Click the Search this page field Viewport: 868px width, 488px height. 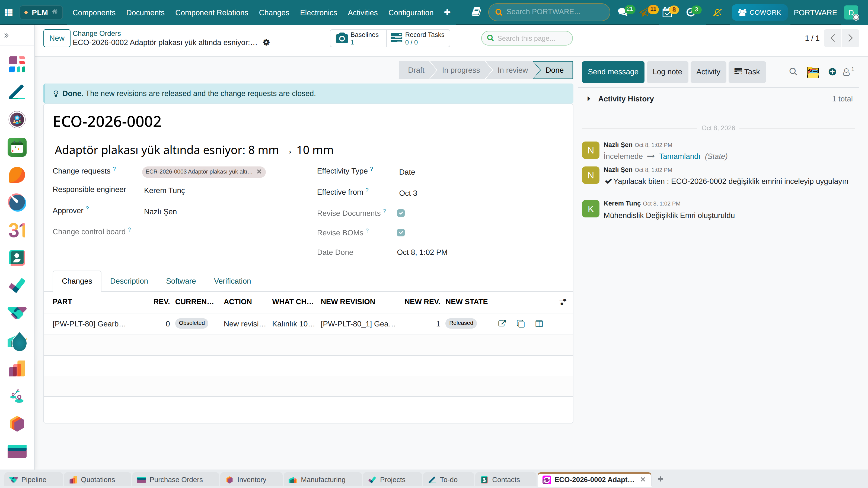coord(527,38)
